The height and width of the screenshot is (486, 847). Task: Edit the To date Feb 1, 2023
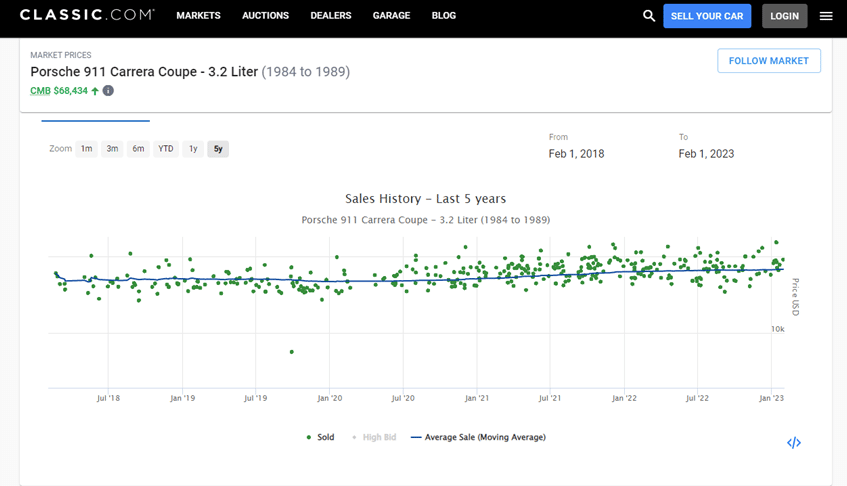pyautogui.click(x=706, y=154)
